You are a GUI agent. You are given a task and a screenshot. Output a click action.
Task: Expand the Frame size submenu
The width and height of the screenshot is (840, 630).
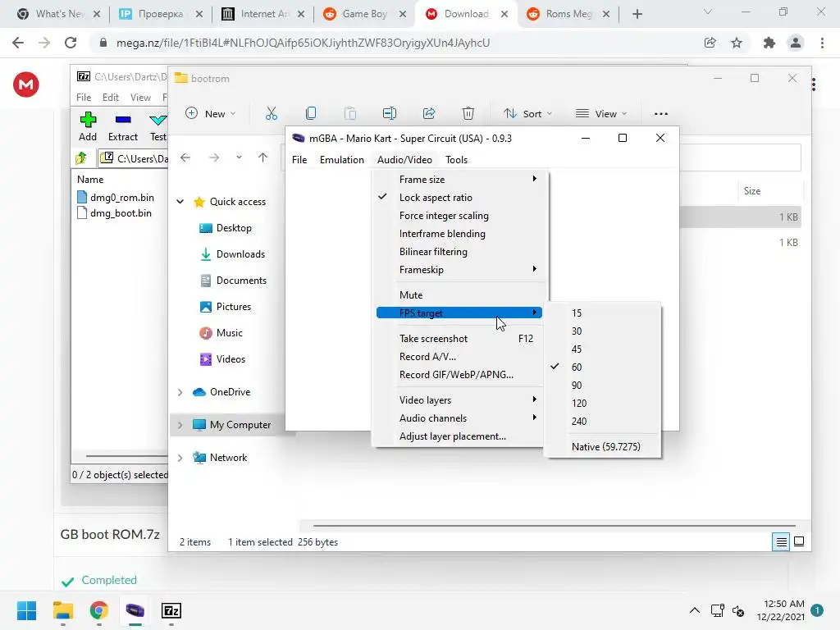(459, 180)
